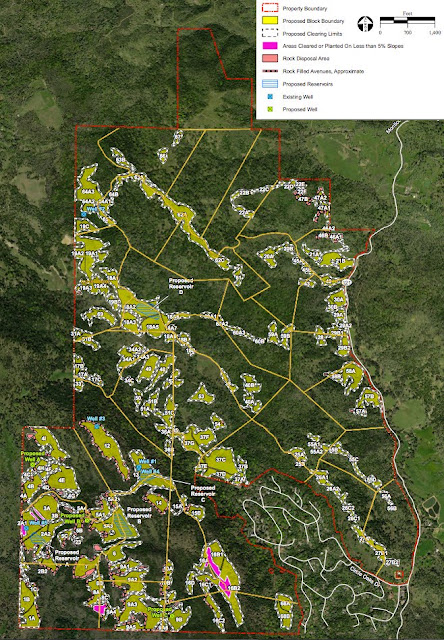
Task: Click the block label '1A'
Action: coord(31,618)
